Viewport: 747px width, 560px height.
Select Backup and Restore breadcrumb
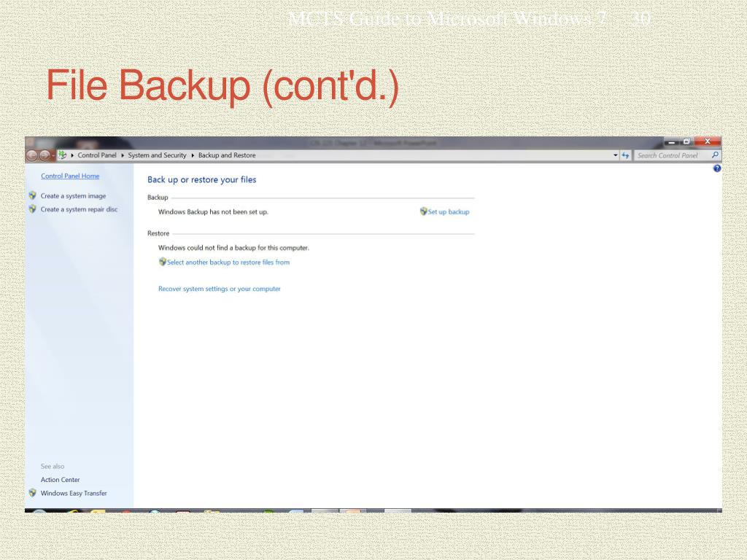[x=227, y=155]
